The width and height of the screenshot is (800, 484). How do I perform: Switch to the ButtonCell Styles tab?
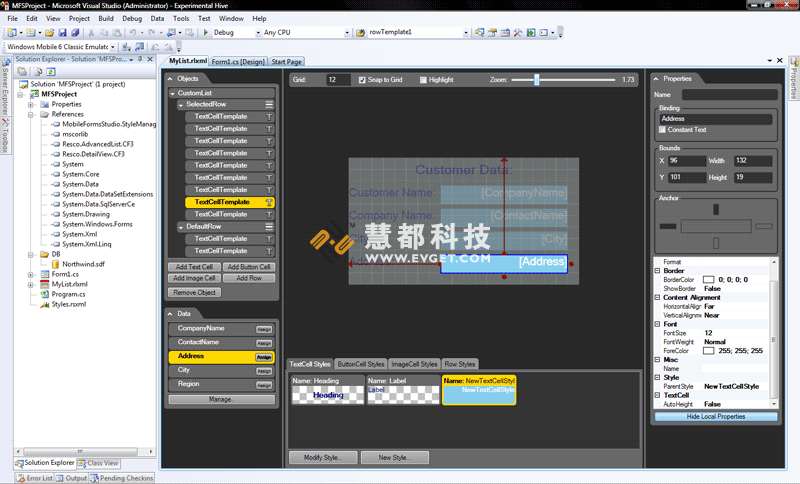point(361,364)
